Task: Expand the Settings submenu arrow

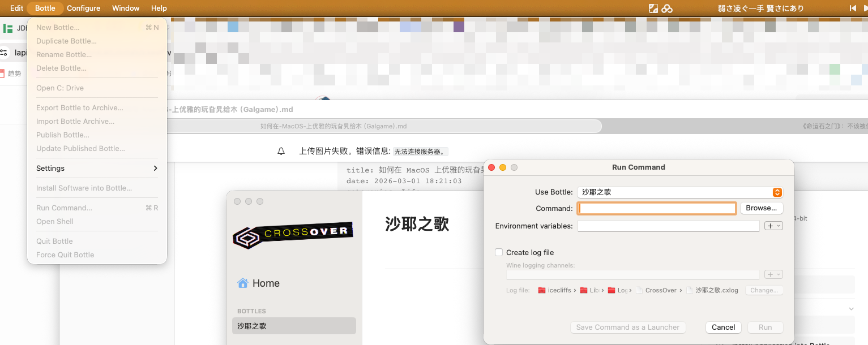Action: click(x=155, y=169)
